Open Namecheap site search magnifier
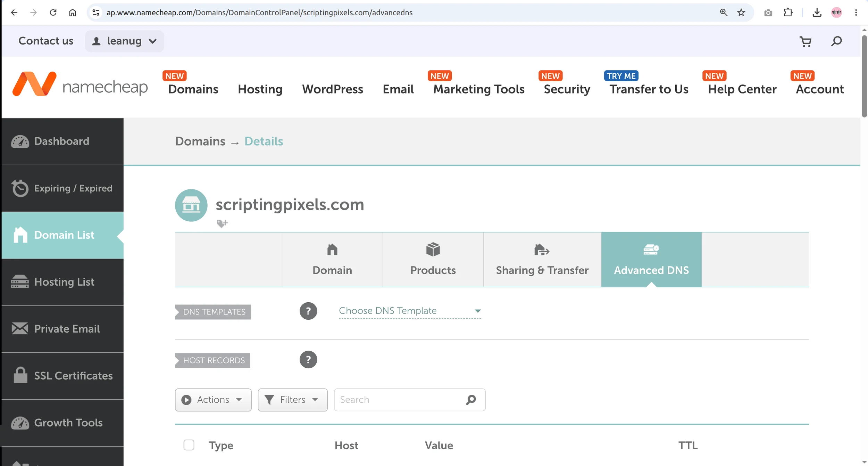868x466 pixels. pyautogui.click(x=836, y=41)
